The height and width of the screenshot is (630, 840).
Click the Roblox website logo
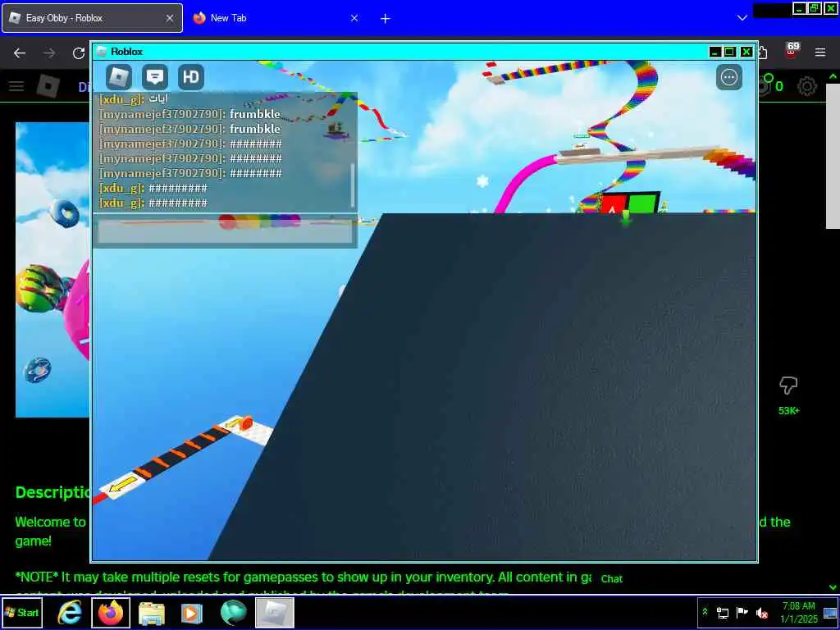48,86
